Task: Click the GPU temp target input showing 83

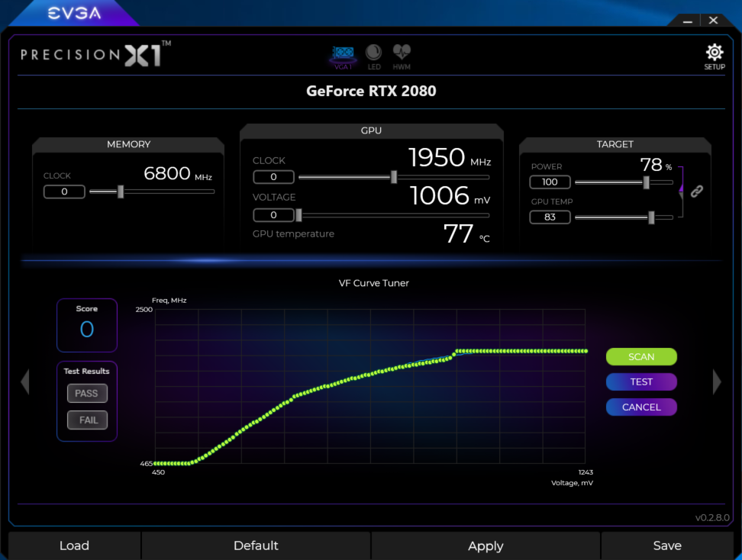Action: 550,217
